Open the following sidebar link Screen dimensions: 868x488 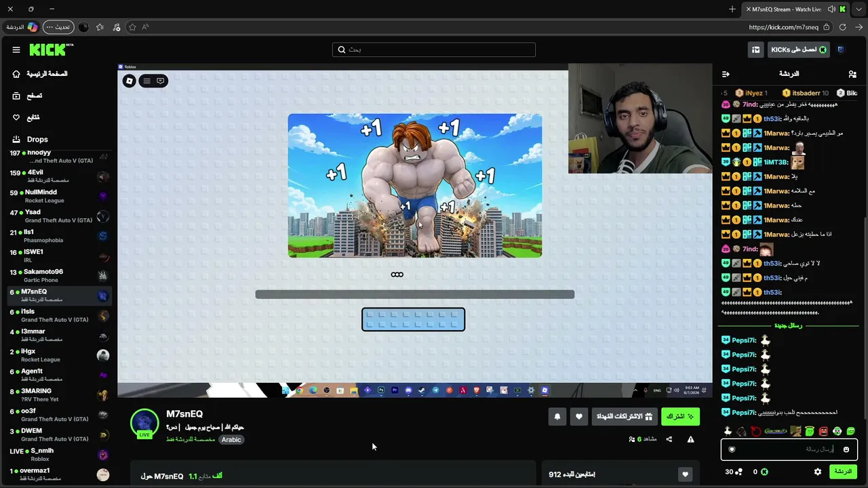(x=26, y=117)
